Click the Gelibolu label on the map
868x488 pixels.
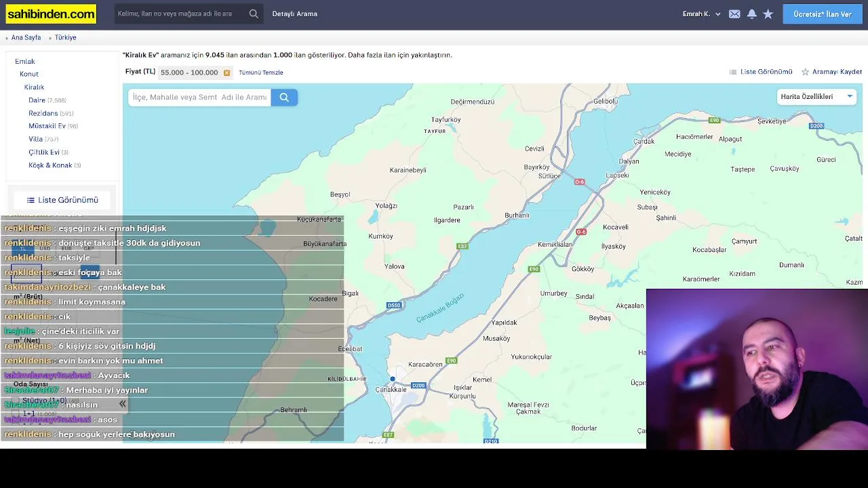tap(606, 101)
